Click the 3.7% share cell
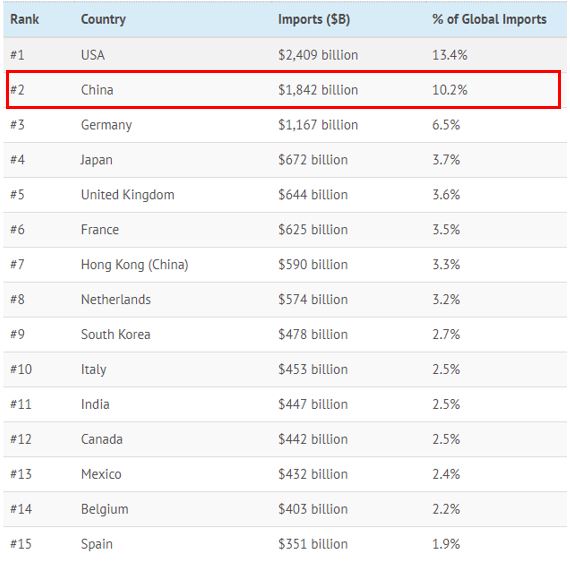Image resolution: width=570 pixels, height=563 pixels. point(446,160)
